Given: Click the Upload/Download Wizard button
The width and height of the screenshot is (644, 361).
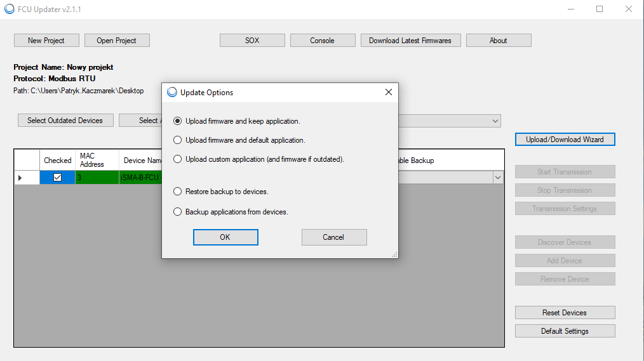Looking at the screenshot, I should (x=565, y=139).
